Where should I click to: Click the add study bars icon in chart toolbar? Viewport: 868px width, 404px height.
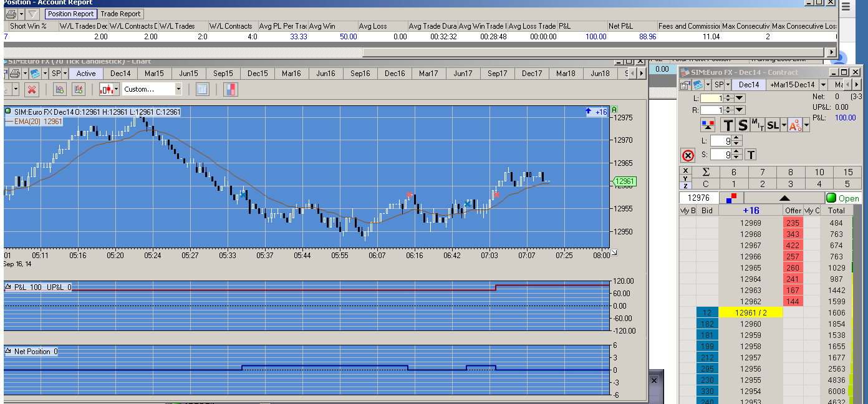click(79, 89)
